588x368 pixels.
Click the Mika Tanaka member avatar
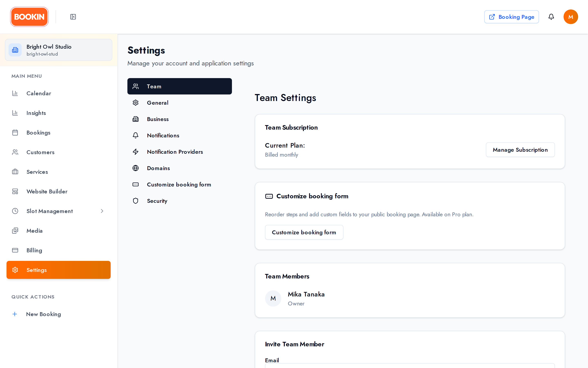click(x=273, y=298)
